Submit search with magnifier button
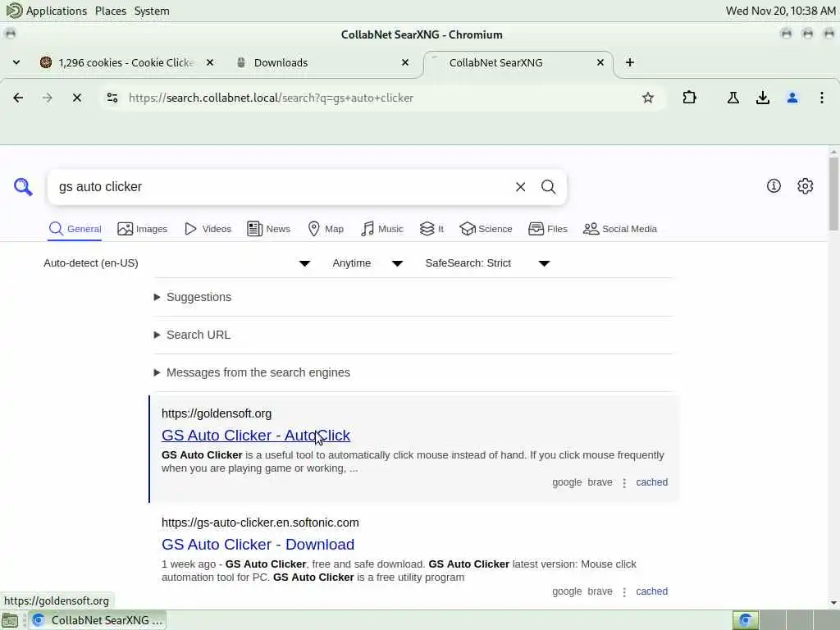The height and width of the screenshot is (630, 840). point(548,187)
